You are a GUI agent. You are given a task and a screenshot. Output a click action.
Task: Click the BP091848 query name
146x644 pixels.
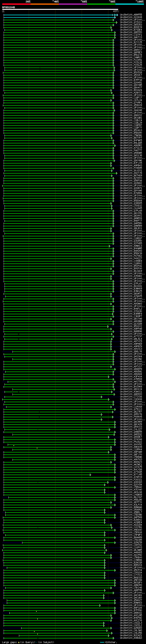click(x=8, y=7)
